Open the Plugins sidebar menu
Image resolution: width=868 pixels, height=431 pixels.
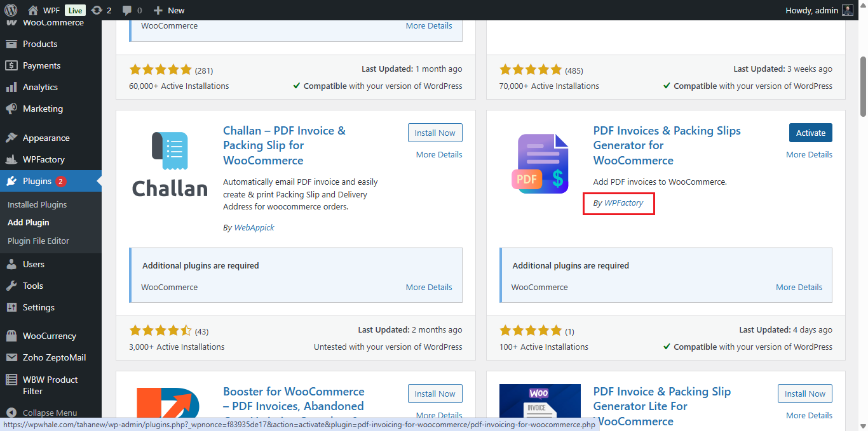tap(37, 181)
